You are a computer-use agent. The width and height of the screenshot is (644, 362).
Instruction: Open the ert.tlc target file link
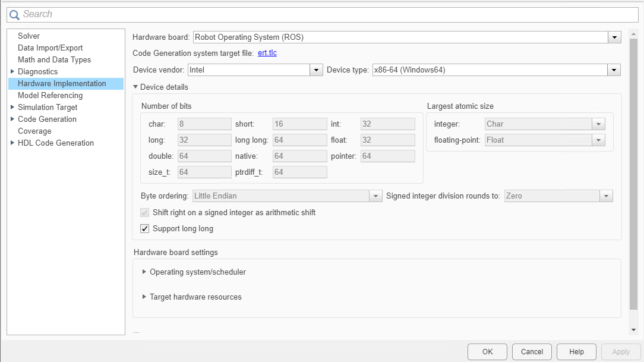click(267, 53)
